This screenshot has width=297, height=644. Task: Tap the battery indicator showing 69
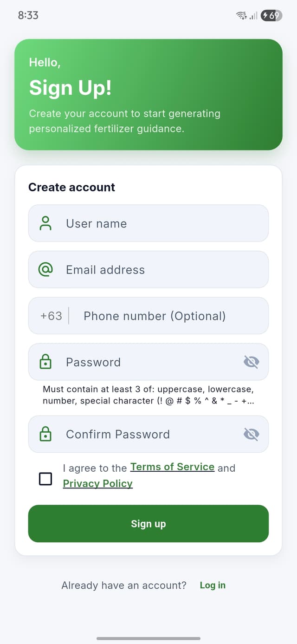[272, 15]
